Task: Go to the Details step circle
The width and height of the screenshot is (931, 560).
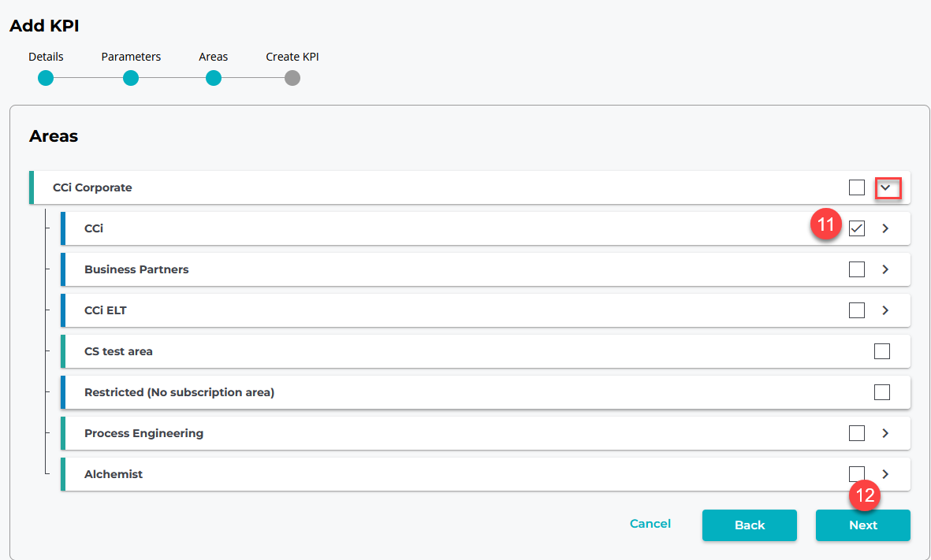Action: point(46,78)
